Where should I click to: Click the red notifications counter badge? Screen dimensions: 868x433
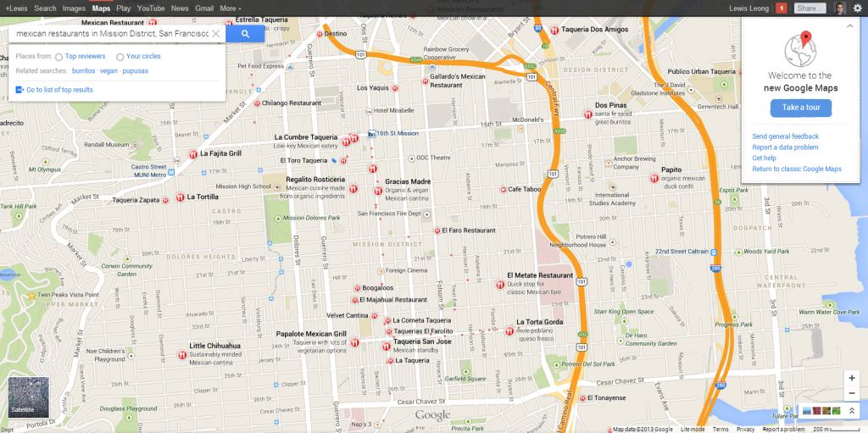click(x=781, y=8)
